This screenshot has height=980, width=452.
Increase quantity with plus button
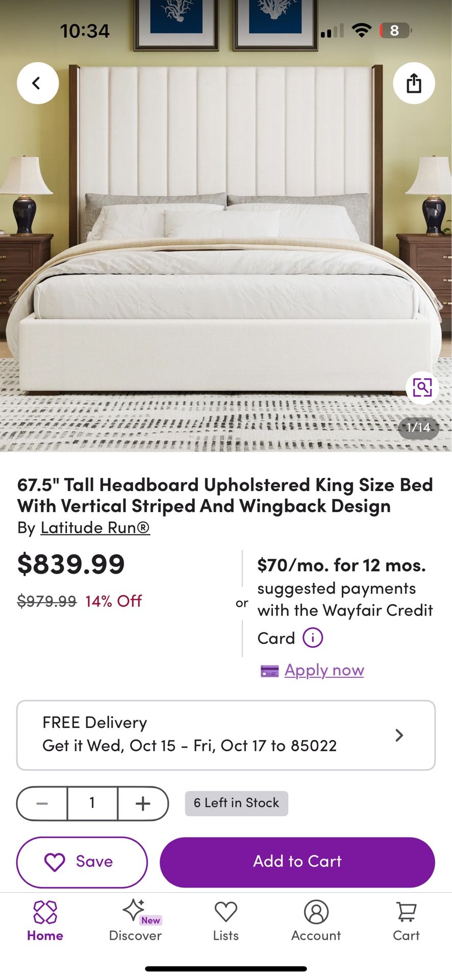(x=143, y=803)
